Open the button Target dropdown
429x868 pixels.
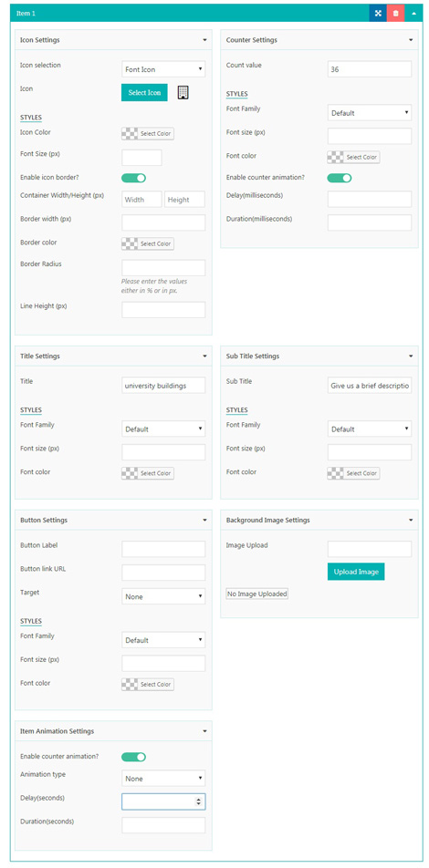click(163, 596)
